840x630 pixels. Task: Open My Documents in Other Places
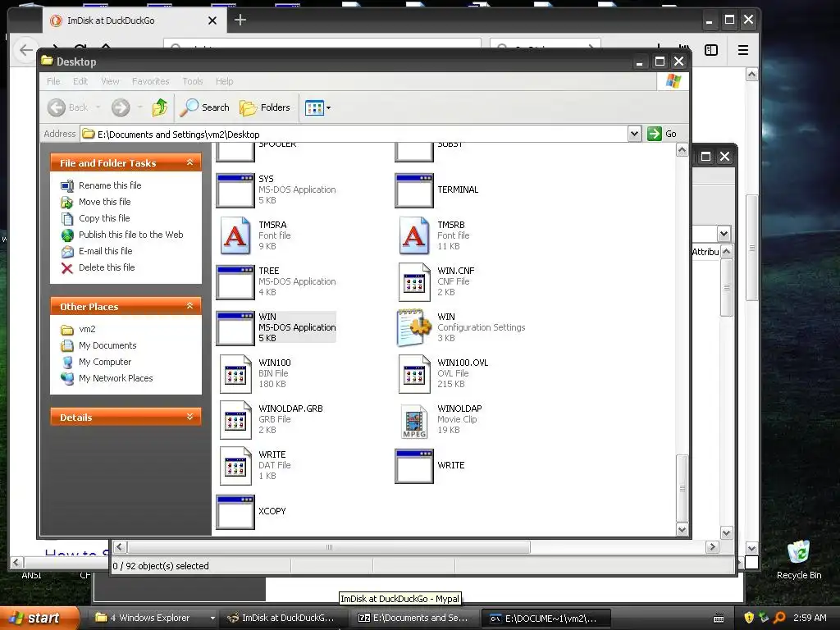coord(107,345)
